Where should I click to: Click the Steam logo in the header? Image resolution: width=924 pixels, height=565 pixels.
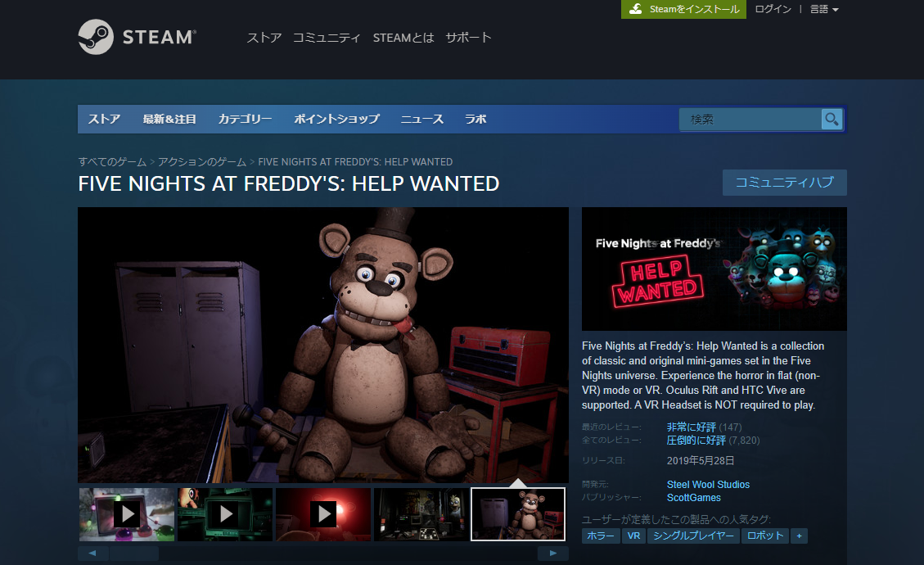coord(137,37)
